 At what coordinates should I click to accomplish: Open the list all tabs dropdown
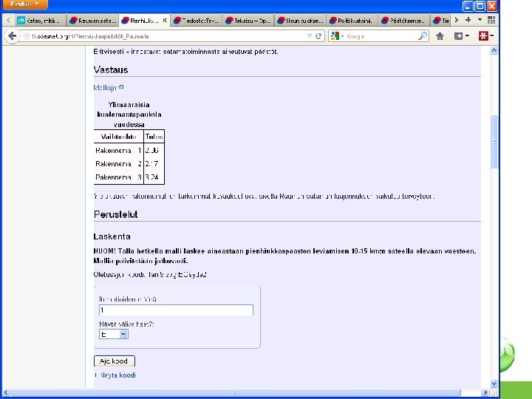(x=480, y=20)
